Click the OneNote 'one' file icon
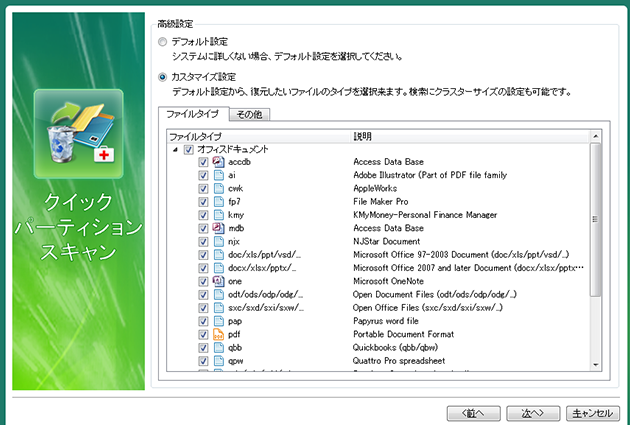 [x=218, y=281]
